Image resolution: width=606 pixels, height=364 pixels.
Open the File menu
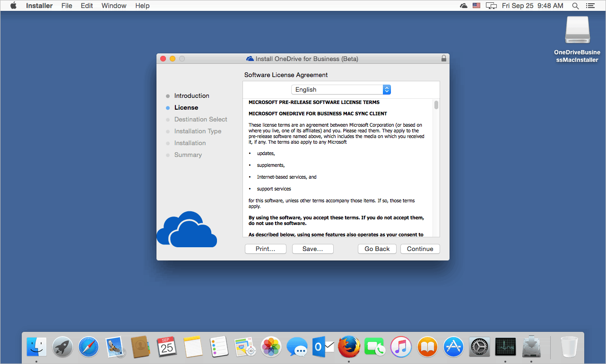coord(67,6)
